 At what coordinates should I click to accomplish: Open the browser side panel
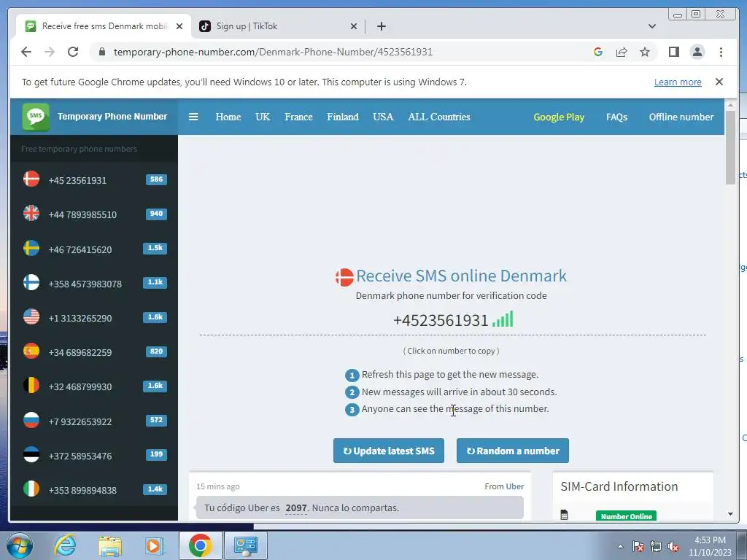click(x=673, y=52)
